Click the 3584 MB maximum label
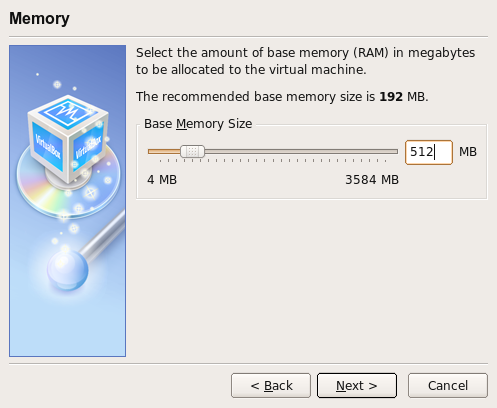This screenshot has height=408, width=497. [372, 180]
